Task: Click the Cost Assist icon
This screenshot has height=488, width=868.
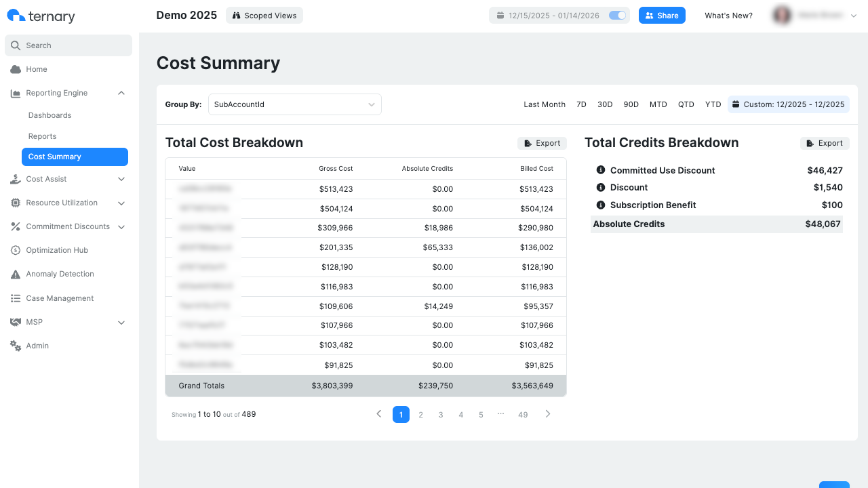Action: [x=15, y=179]
